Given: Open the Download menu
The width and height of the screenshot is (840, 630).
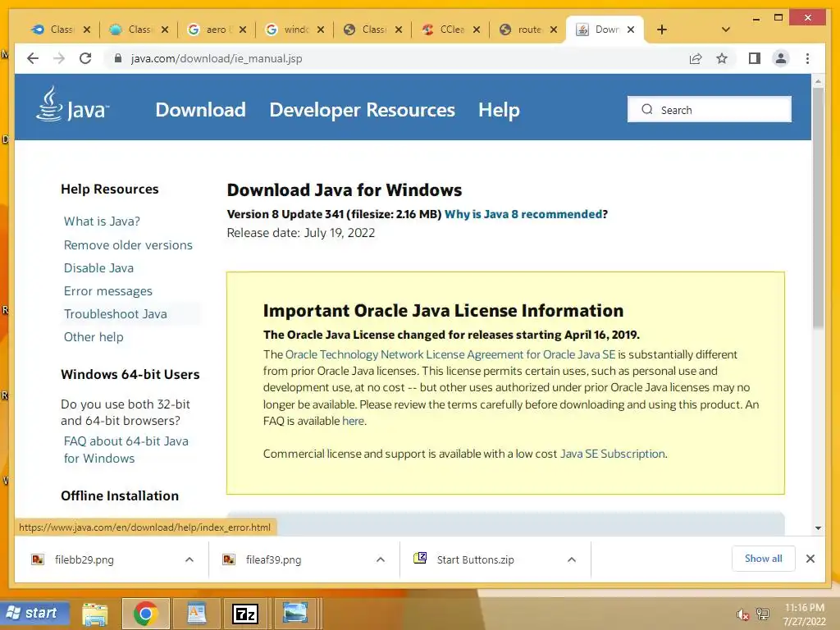Looking at the screenshot, I should [200, 110].
